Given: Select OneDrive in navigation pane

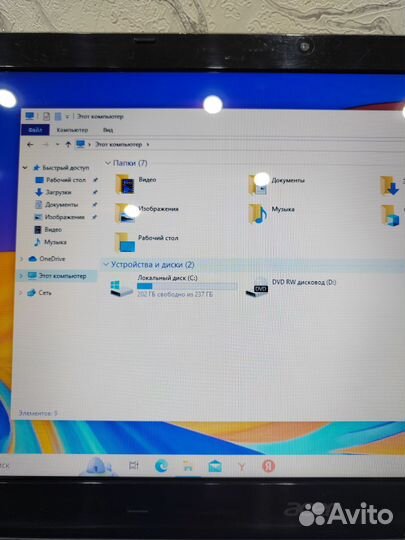Looking at the screenshot, I should (52, 259).
